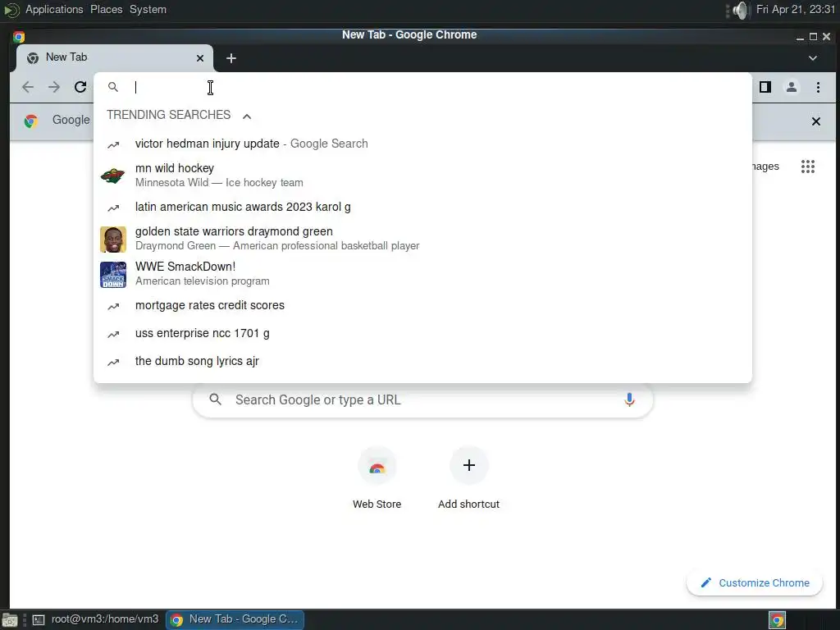This screenshot has width=840, height=630.
Task: Select the New Tab browser tab
Action: point(115,58)
